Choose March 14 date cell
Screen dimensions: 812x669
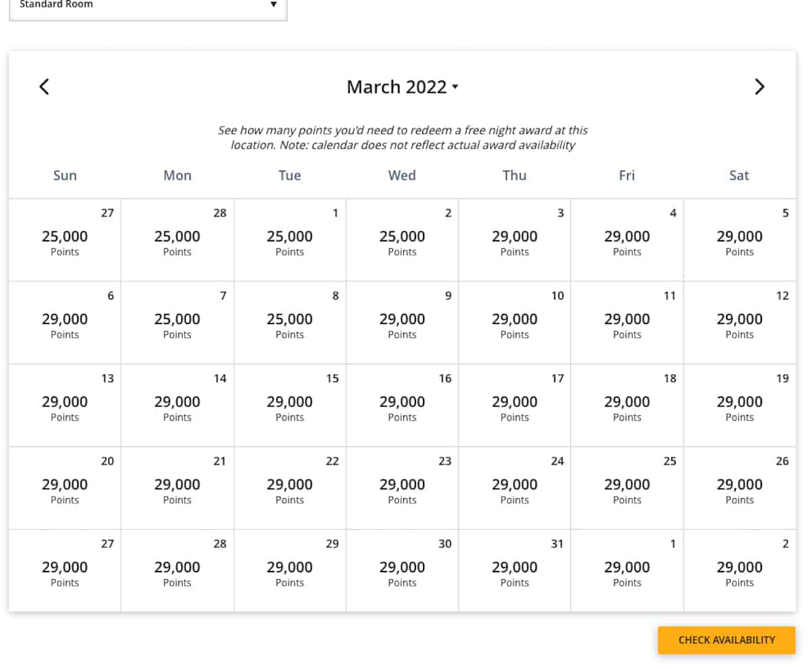(x=177, y=406)
